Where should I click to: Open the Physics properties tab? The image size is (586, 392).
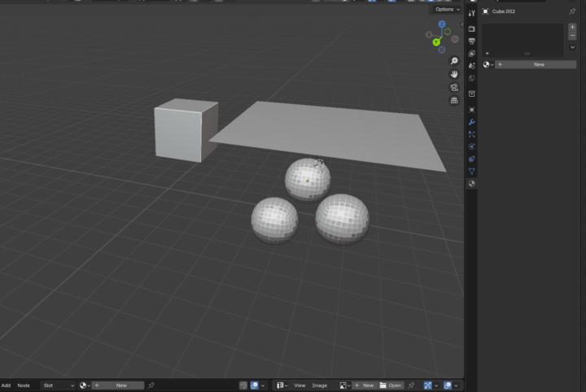click(x=471, y=146)
